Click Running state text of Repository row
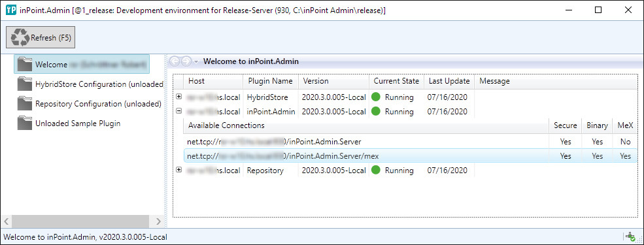Viewport: 644px width, 245px height. 399,171
